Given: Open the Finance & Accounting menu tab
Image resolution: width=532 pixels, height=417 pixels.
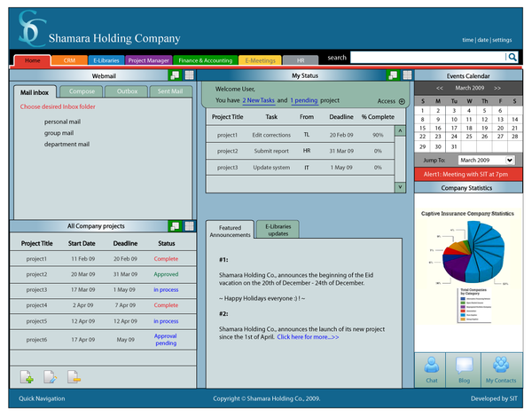Looking at the screenshot, I should pyautogui.click(x=205, y=60).
